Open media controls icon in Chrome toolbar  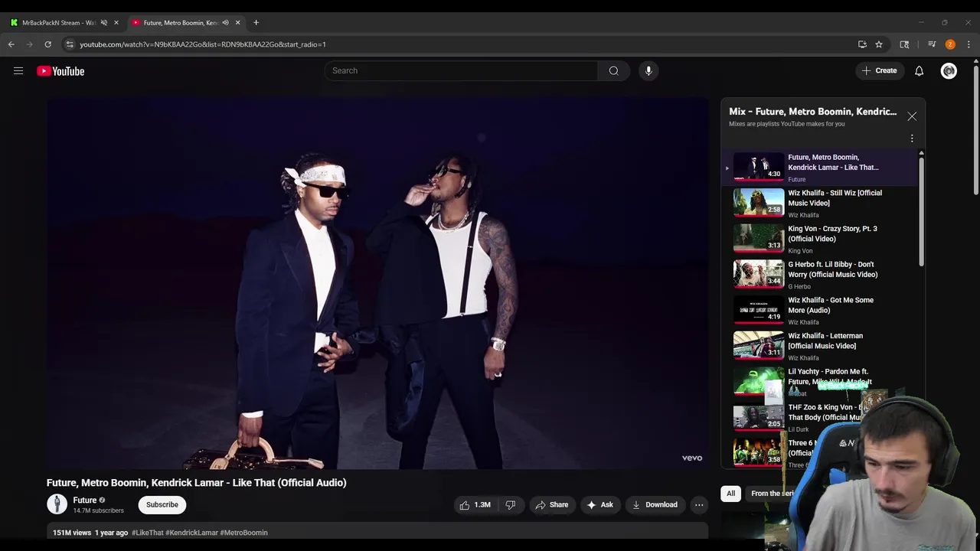click(932, 44)
